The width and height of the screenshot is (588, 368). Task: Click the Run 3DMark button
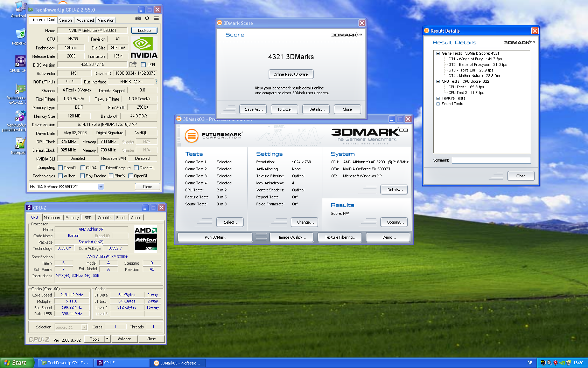(x=215, y=237)
